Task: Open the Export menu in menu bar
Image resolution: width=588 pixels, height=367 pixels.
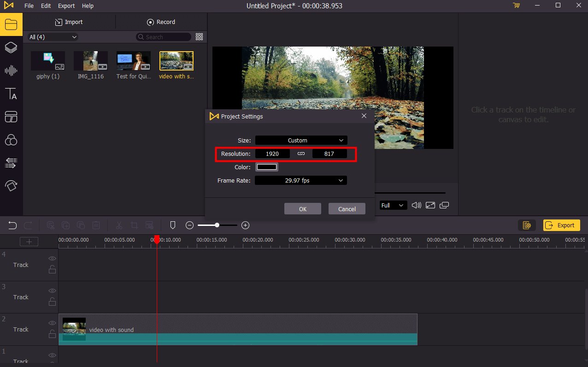Action: click(x=66, y=6)
